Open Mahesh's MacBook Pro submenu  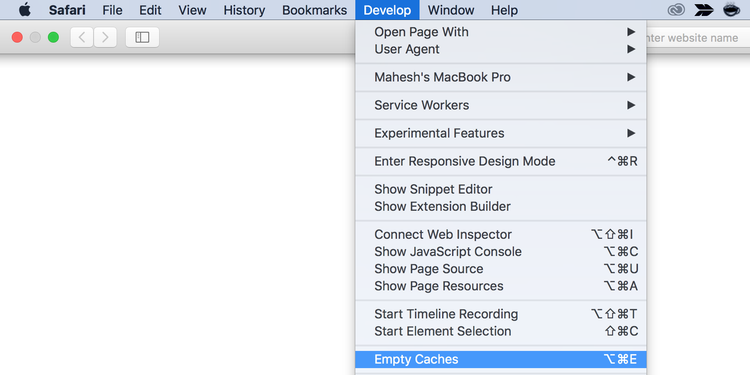(x=501, y=77)
